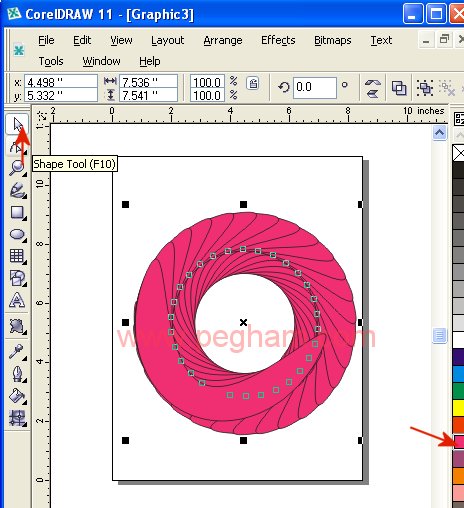Screen dimensions: 464x508
Task: Click the rotation angle field
Action: [x=315, y=88]
